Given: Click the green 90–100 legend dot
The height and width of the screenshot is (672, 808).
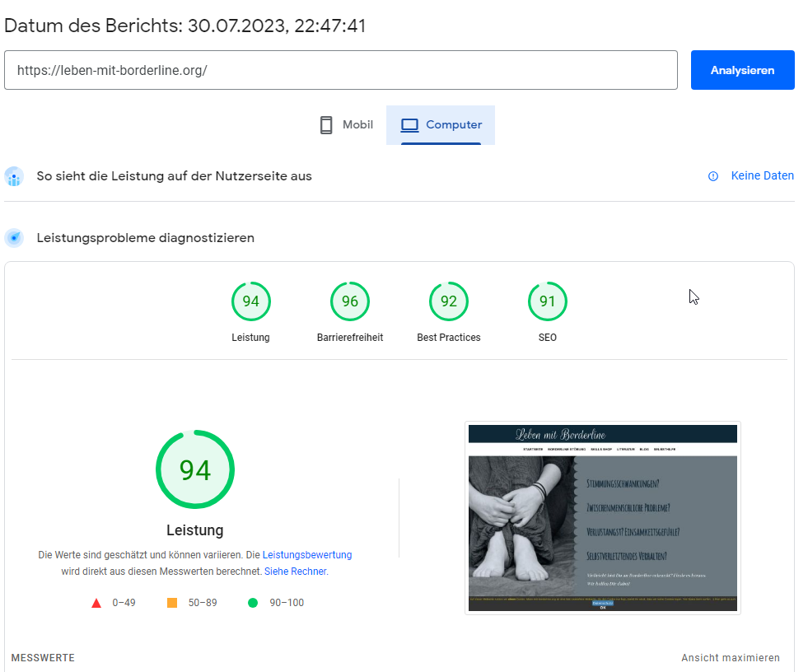Looking at the screenshot, I should click(253, 603).
